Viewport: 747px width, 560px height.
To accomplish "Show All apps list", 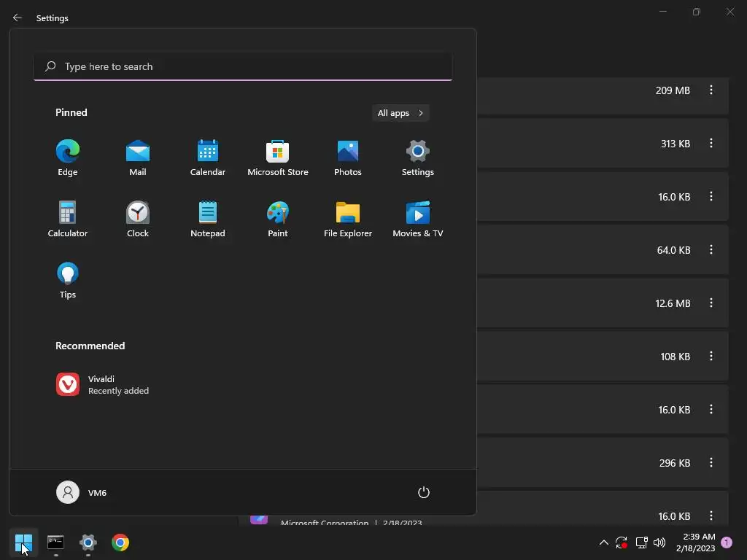I will 400,113.
